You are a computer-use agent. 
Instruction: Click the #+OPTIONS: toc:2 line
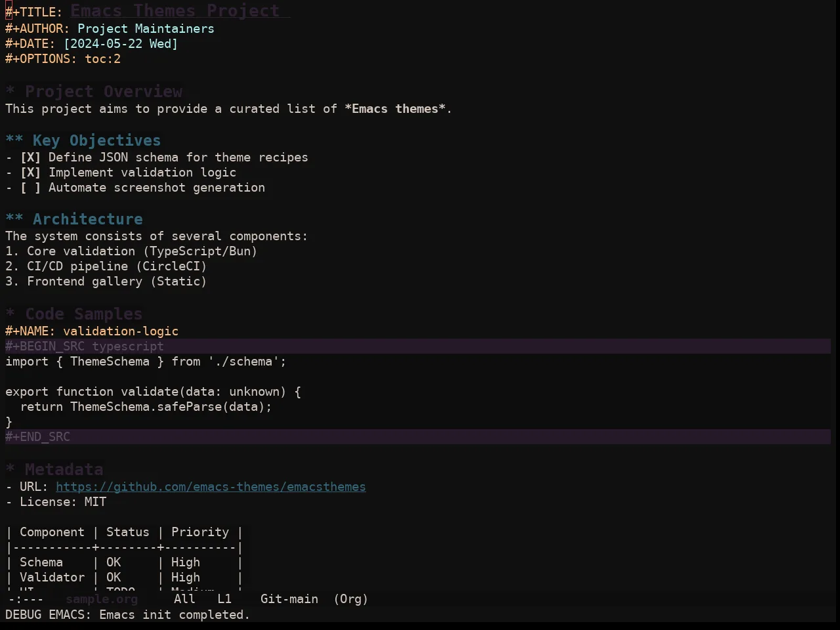tap(63, 59)
